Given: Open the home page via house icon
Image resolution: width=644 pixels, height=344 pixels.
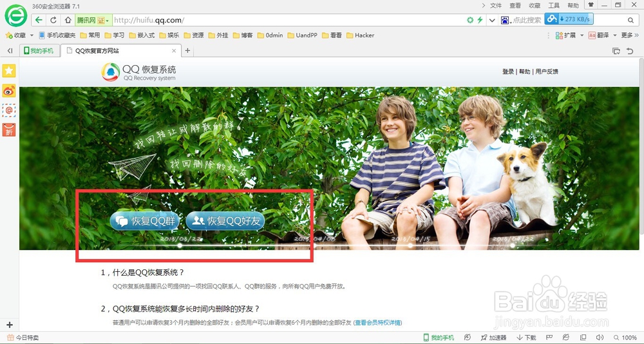Looking at the screenshot, I should click(x=68, y=20).
